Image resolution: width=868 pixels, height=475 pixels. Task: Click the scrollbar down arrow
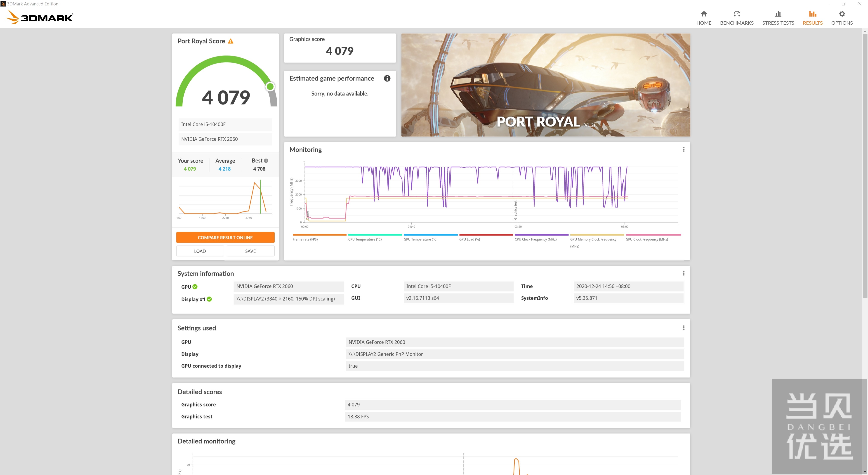[x=865, y=472]
